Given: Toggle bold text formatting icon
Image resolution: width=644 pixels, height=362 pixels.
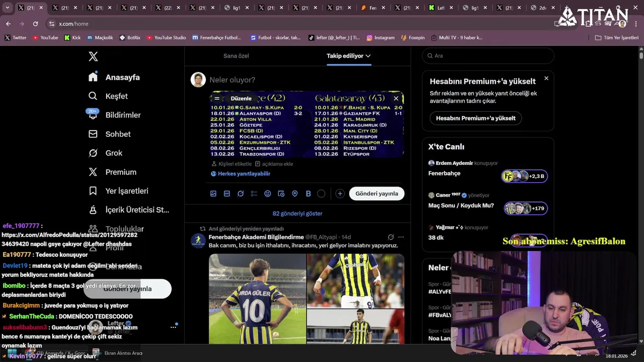Looking at the screenshot, I should pos(308,194).
